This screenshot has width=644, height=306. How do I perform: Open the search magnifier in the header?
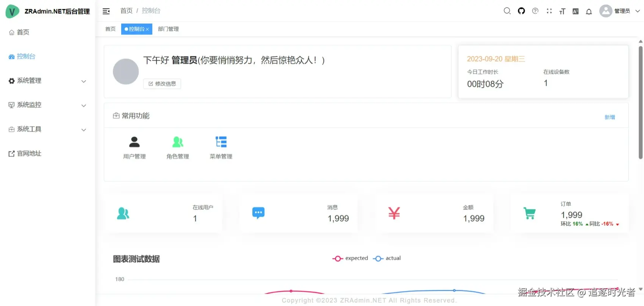507,11
